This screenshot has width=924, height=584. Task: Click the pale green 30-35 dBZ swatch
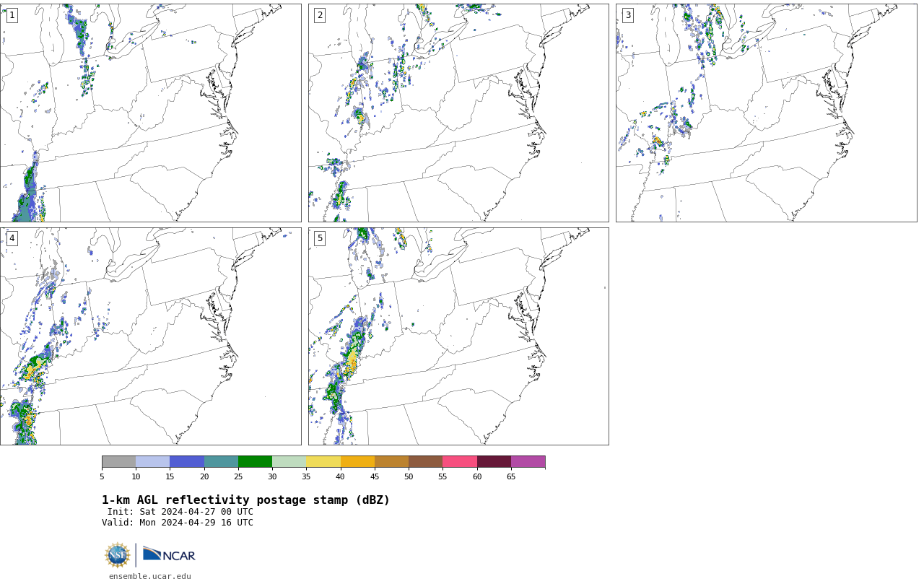pyautogui.click(x=289, y=462)
